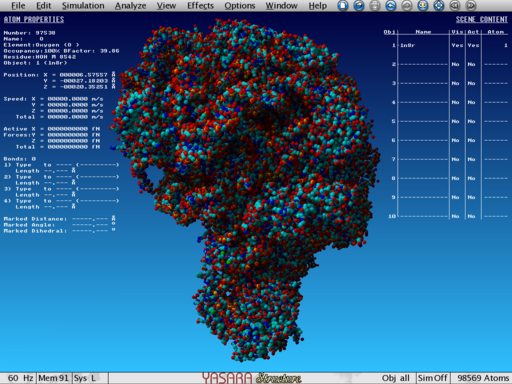Click the 'Atom' column header
The image size is (512, 384).
(x=496, y=32)
